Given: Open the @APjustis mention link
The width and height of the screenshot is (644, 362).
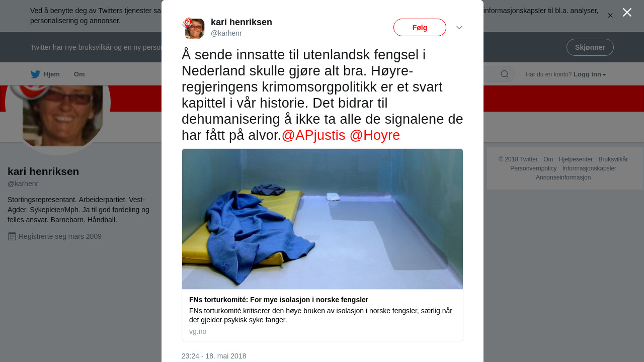Looking at the screenshot, I should (x=313, y=135).
